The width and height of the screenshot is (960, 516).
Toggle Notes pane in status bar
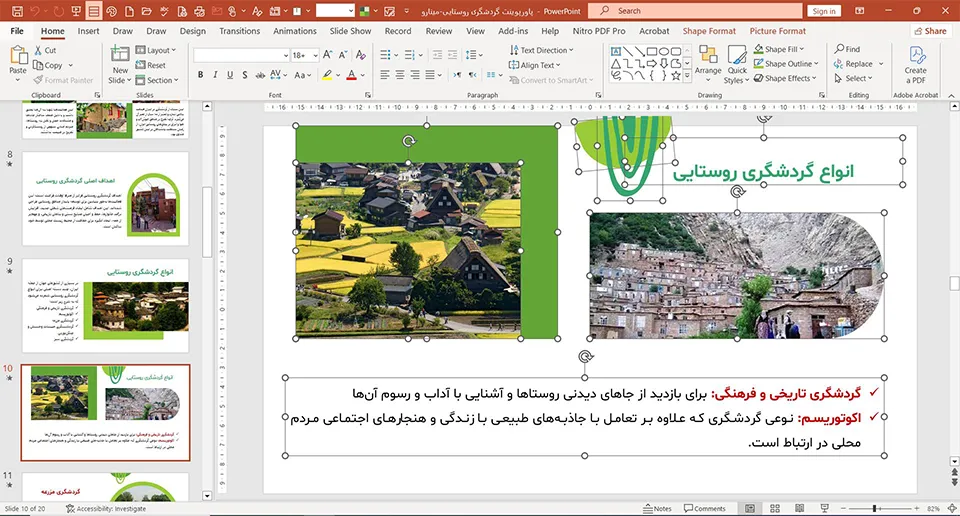pyautogui.click(x=658, y=509)
